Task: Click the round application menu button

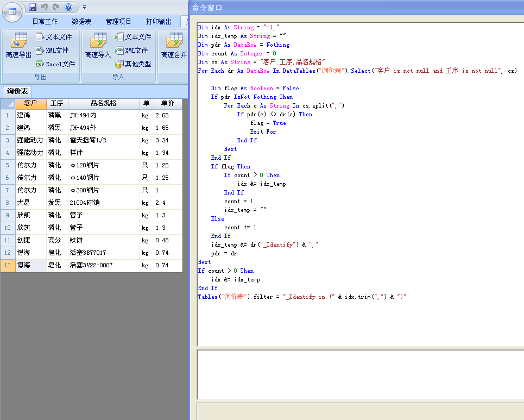Action: point(12,11)
